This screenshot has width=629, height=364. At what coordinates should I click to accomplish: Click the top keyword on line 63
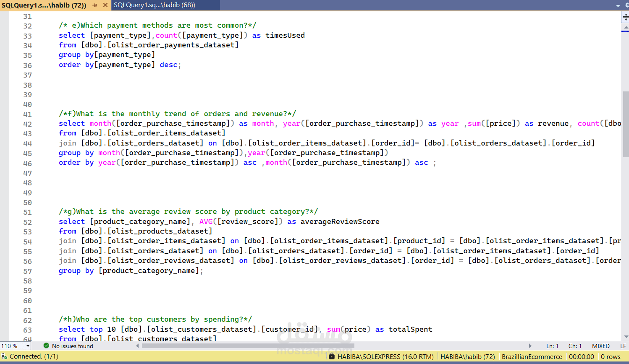(x=96, y=330)
